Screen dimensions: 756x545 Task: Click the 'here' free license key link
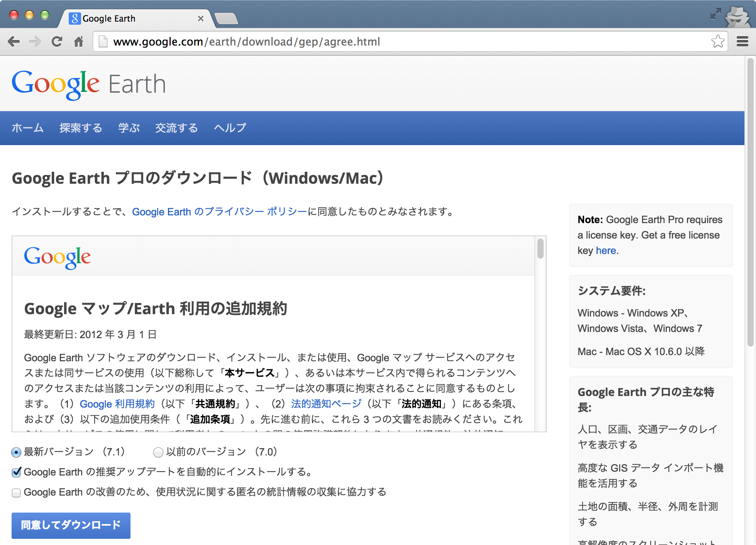pos(606,250)
